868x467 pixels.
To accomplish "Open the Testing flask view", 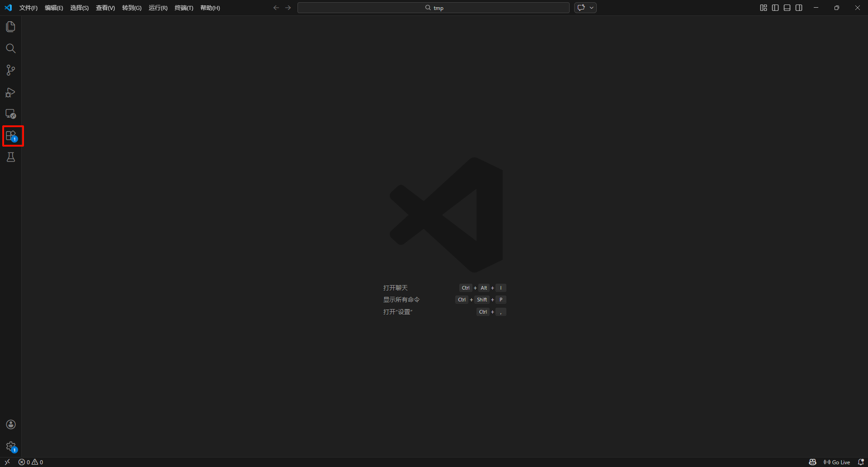I will 10,157.
